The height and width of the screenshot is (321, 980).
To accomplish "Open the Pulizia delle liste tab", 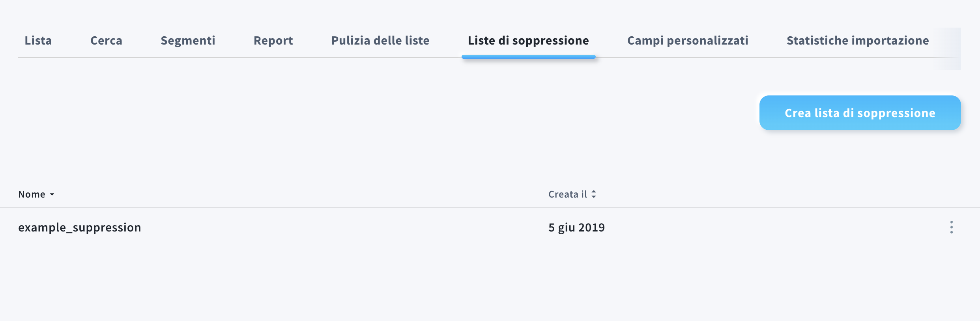I will pyautogui.click(x=380, y=41).
